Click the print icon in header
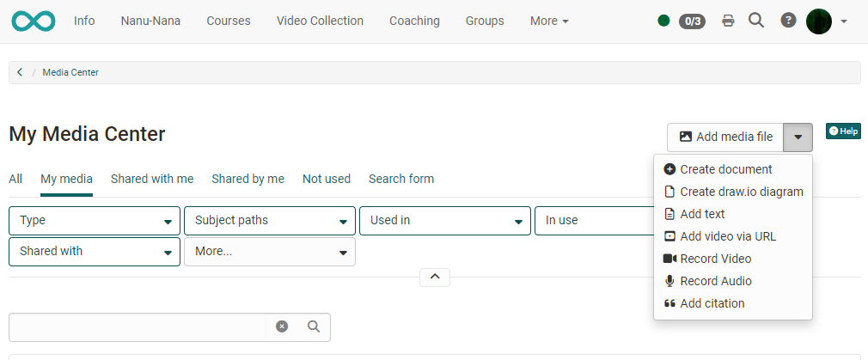Viewport: 868px width, 360px height. [x=728, y=21]
